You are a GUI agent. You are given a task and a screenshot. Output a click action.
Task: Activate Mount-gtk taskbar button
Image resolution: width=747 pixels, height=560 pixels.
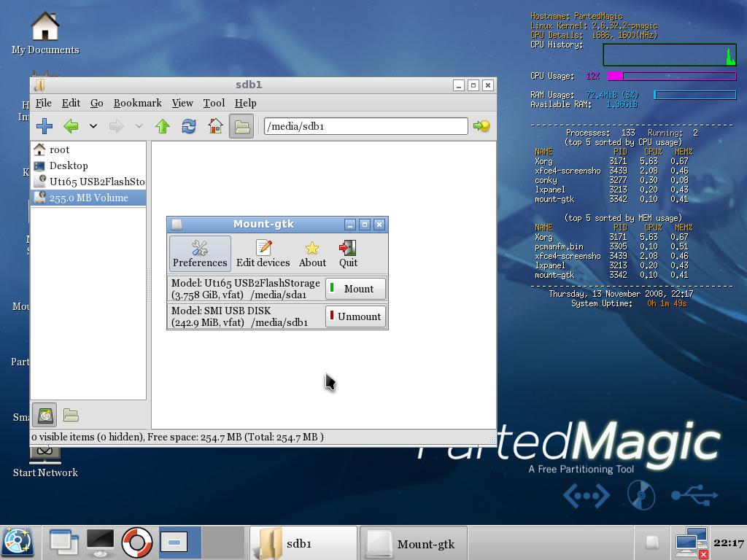(413, 542)
